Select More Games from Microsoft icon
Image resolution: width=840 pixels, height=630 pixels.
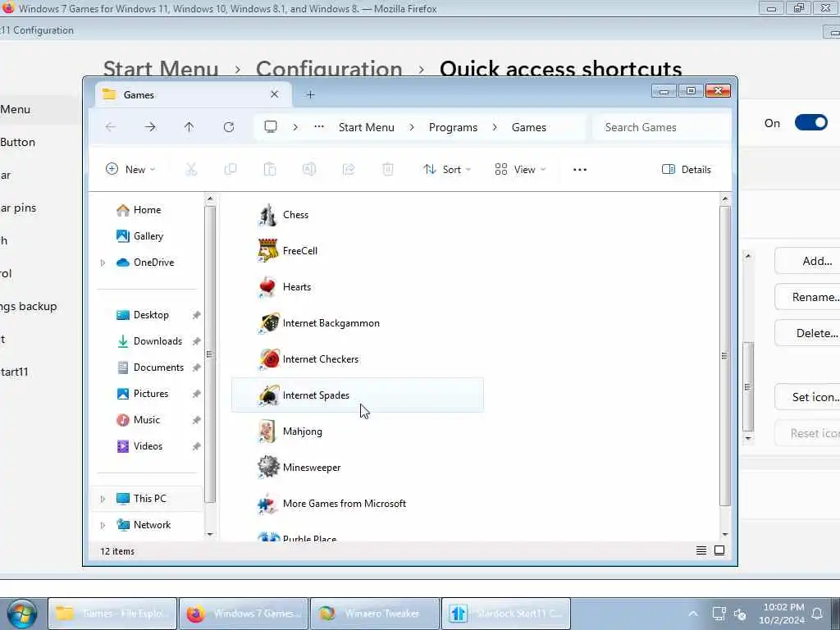(267, 504)
